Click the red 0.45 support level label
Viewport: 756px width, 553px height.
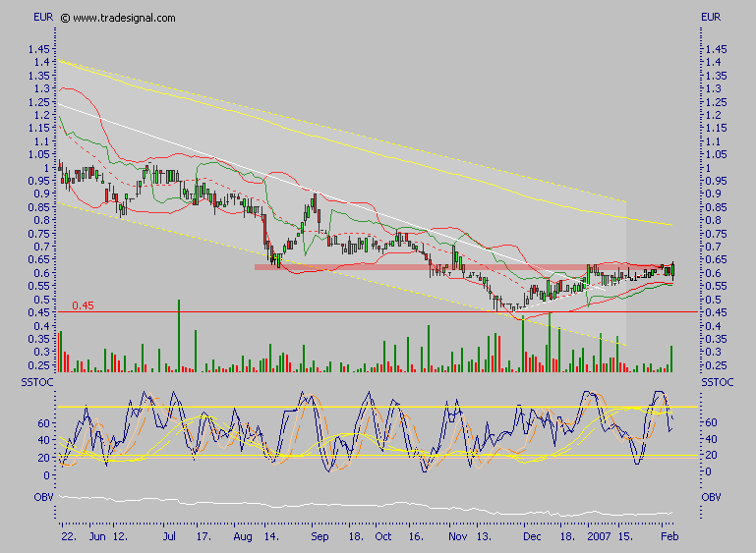point(83,306)
